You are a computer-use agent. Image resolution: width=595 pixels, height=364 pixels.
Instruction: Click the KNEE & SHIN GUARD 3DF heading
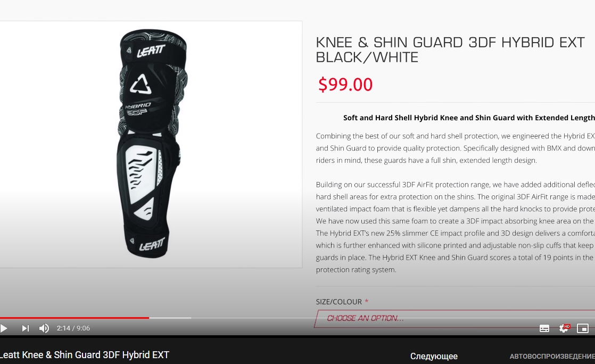450,49
